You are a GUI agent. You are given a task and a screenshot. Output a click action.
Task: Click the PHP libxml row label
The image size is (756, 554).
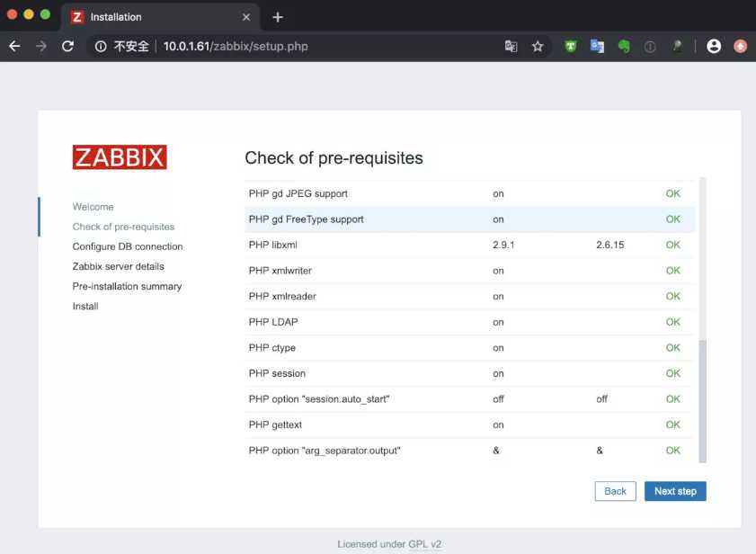tap(273, 246)
